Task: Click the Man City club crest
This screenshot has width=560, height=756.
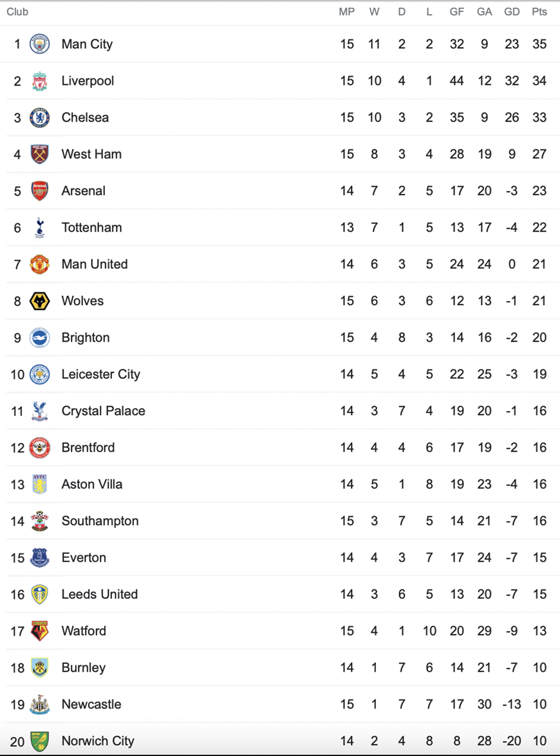Action: 39,44
